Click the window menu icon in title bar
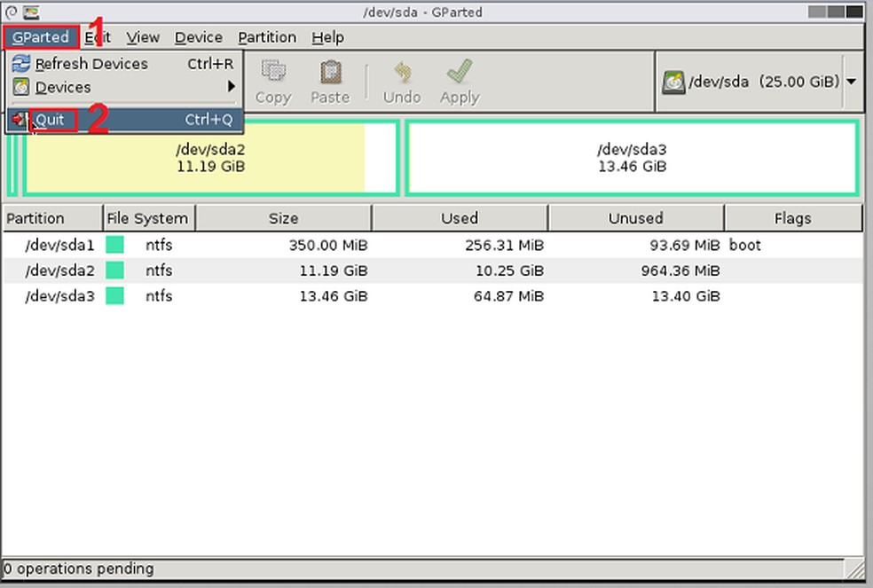The width and height of the screenshot is (873, 588). [x=12, y=12]
